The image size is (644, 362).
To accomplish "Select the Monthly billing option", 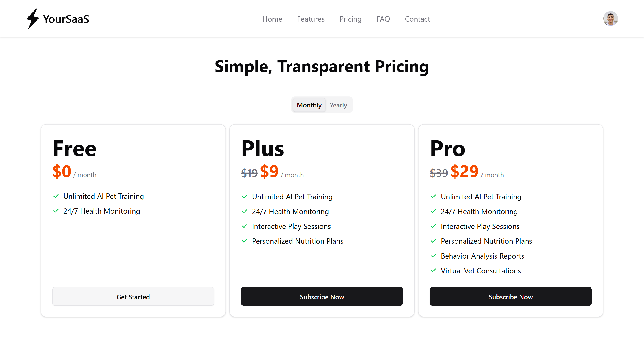I will 309,105.
